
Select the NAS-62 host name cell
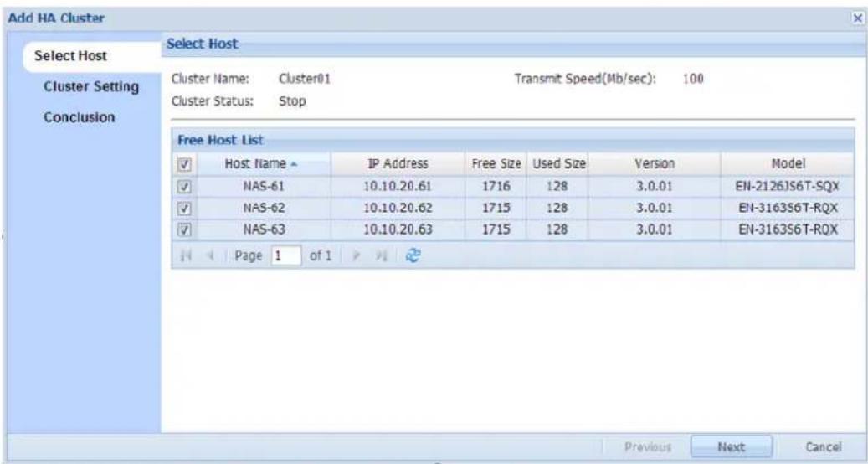pos(264,209)
